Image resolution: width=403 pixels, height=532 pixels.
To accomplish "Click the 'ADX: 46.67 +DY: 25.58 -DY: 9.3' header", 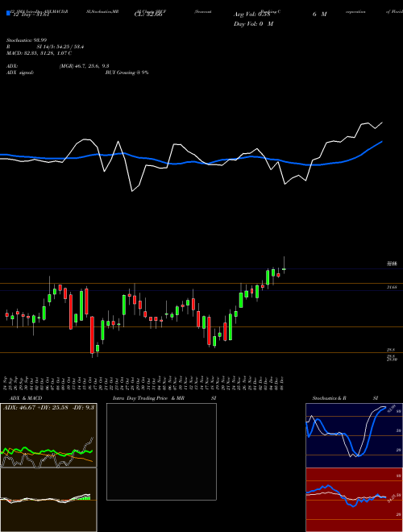I will (x=48, y=407).
